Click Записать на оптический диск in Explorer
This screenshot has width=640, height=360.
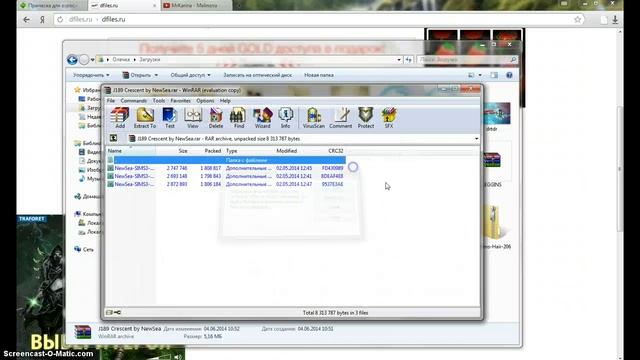point(258,75)
